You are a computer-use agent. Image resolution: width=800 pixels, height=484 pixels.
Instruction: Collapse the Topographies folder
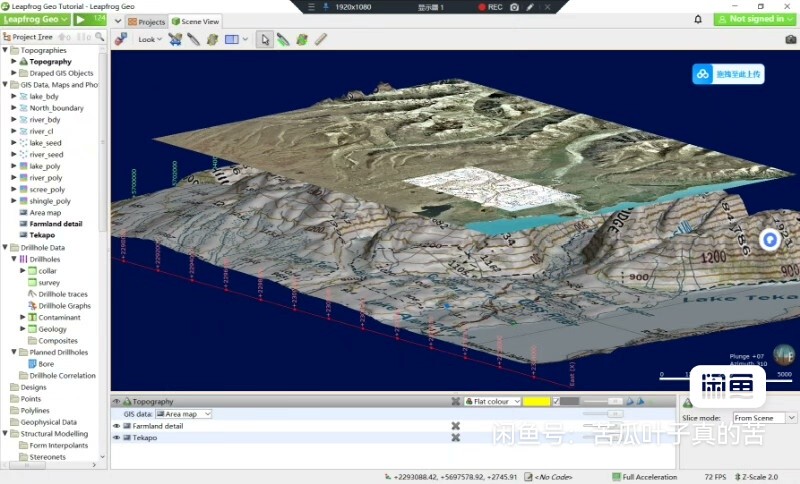pos(5,50)
